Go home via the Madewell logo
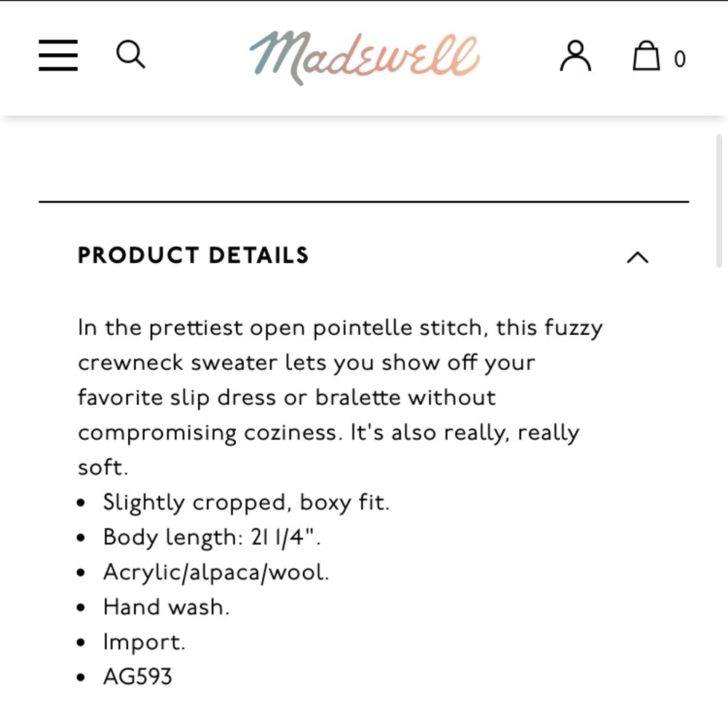728x728 pixels. coord(365,58)
